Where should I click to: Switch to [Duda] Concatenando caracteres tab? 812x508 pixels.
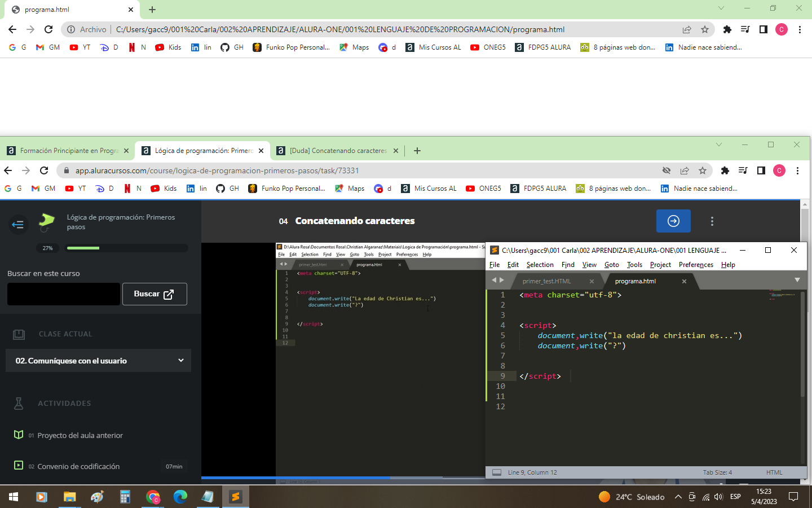coord(338,151)
